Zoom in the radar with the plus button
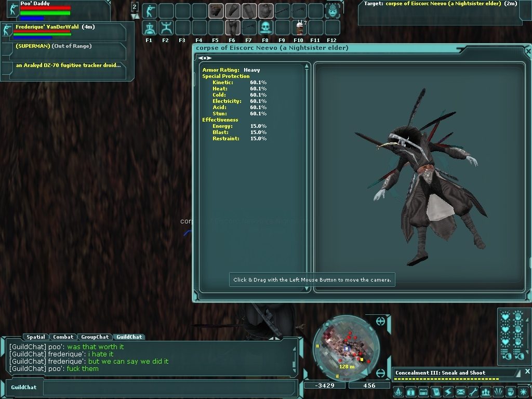The height and width of the screenshot is (399, 532). pyautogui.click(x=381, y=321)
